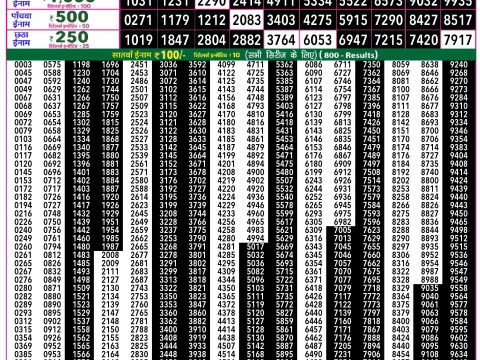This screenshot has height=360, width=480.
Task: Click number 6440 in results list
Action: coord(313,313)
